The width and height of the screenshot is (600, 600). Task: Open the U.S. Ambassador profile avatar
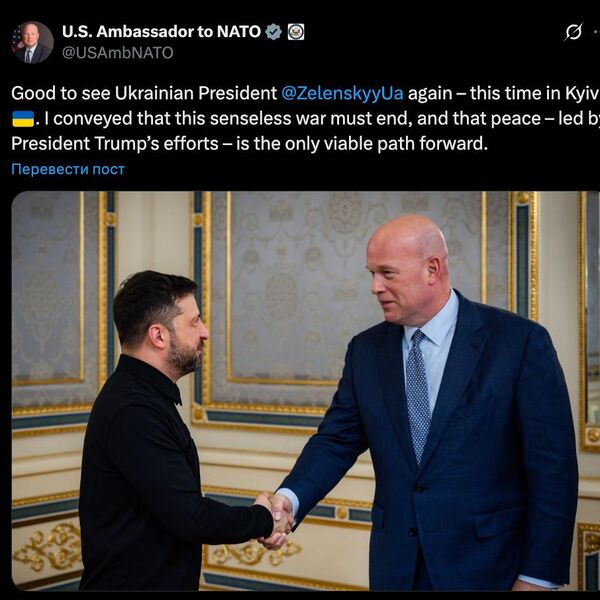click(33, 42)
